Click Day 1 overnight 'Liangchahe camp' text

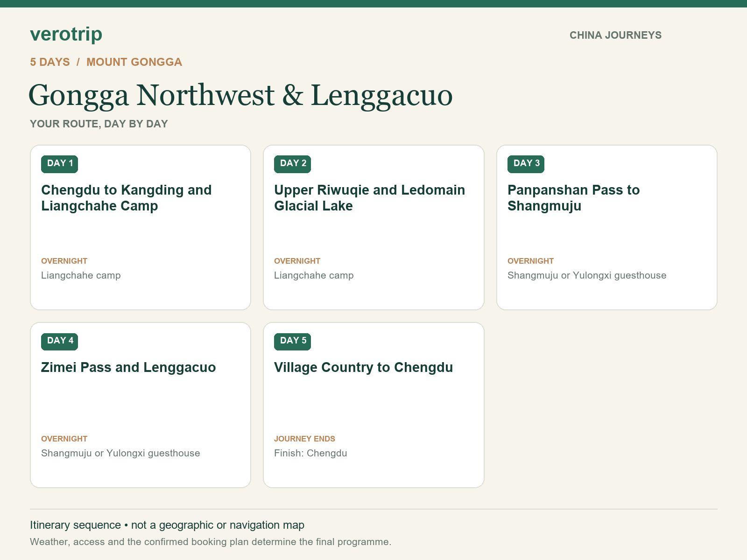click(x=81, y=275)
